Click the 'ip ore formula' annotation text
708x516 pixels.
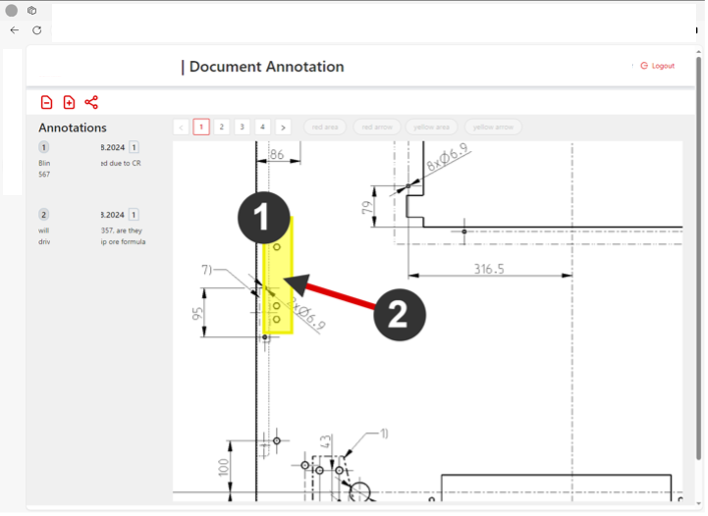pyautogui.click(x=123, y=242)
